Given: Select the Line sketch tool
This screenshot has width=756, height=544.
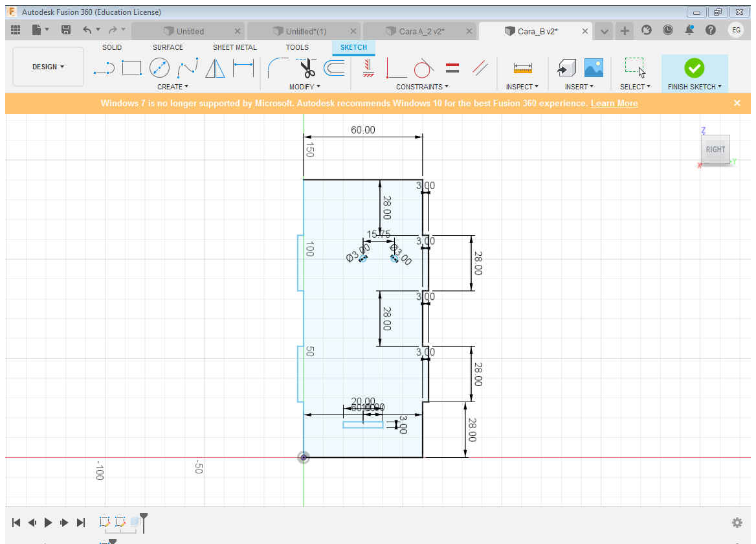Looking at the screenshot, I should pos(104,67).
